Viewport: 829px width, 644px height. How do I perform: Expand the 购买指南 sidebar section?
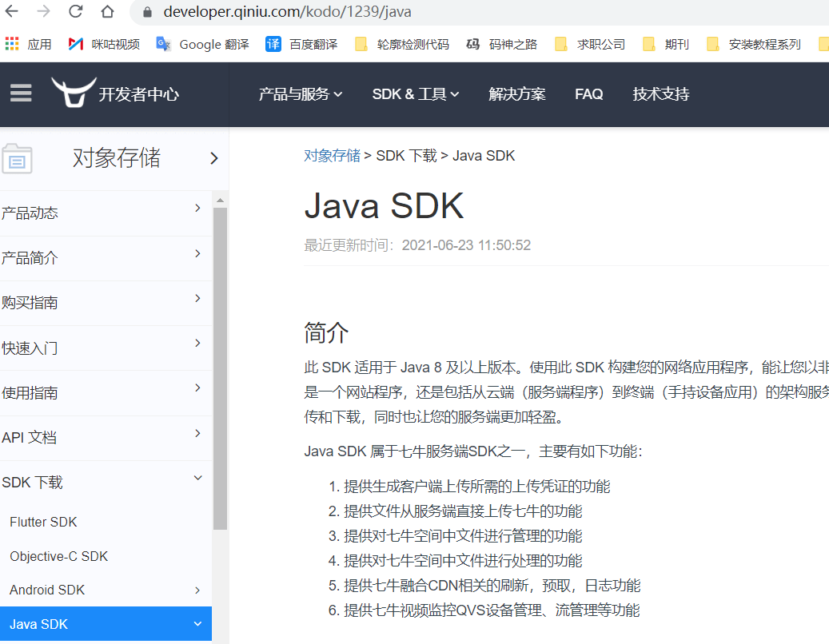click(106, 303)
